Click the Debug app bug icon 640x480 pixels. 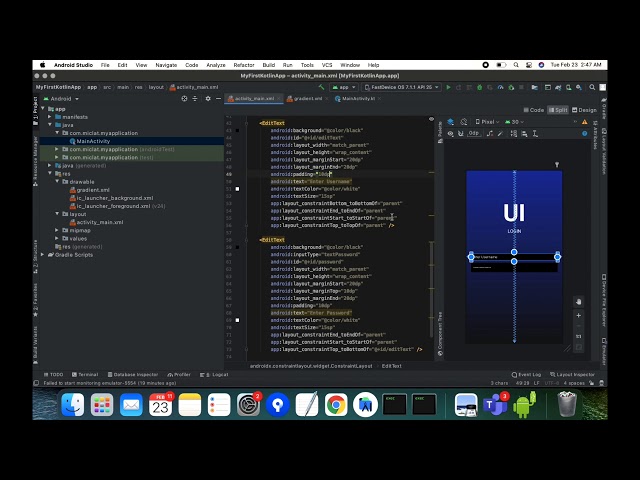[480, 87]
